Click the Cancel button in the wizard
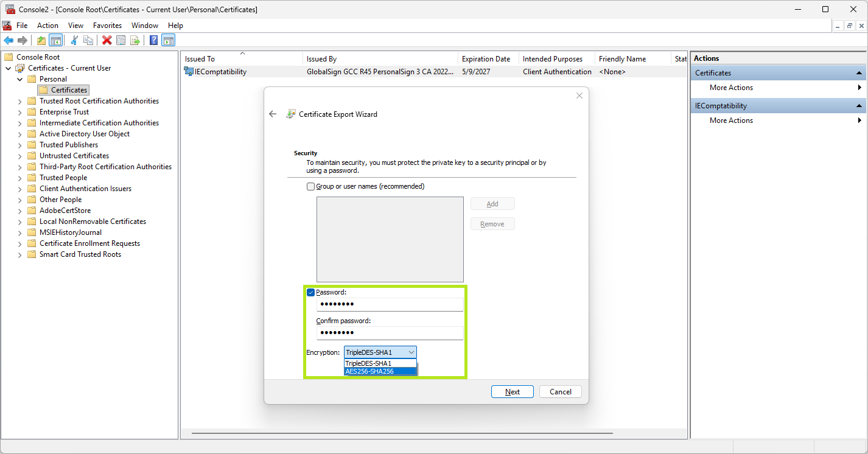Viewport: 868px width, 454px height. (x=561, y=391)
